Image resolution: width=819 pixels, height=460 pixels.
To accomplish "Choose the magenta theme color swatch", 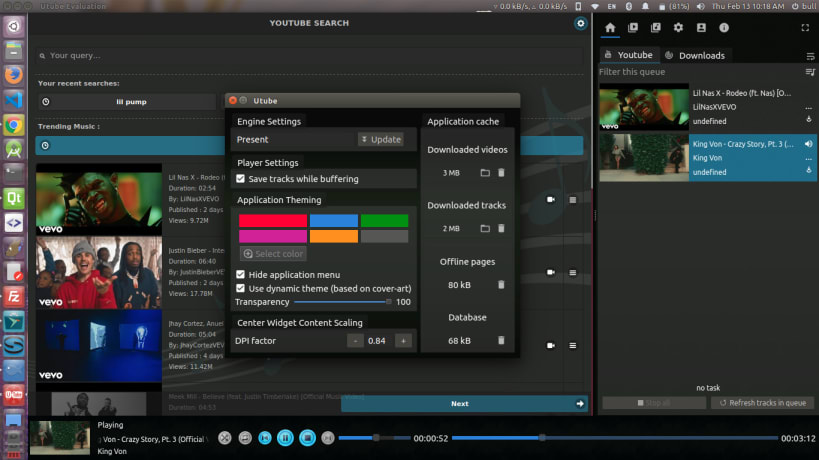I will [x=273, y=237].
